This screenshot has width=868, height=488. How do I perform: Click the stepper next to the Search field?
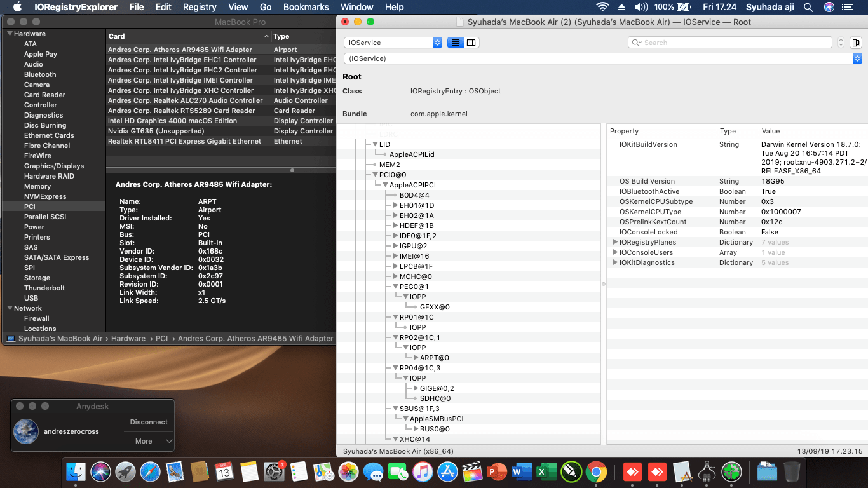click(x=841, y=43)
